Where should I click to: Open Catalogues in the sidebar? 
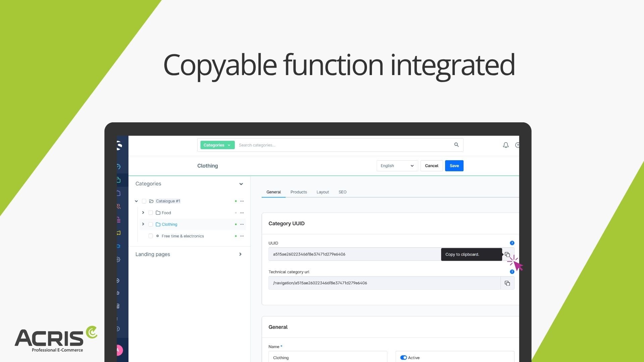[x=119, y=180]
